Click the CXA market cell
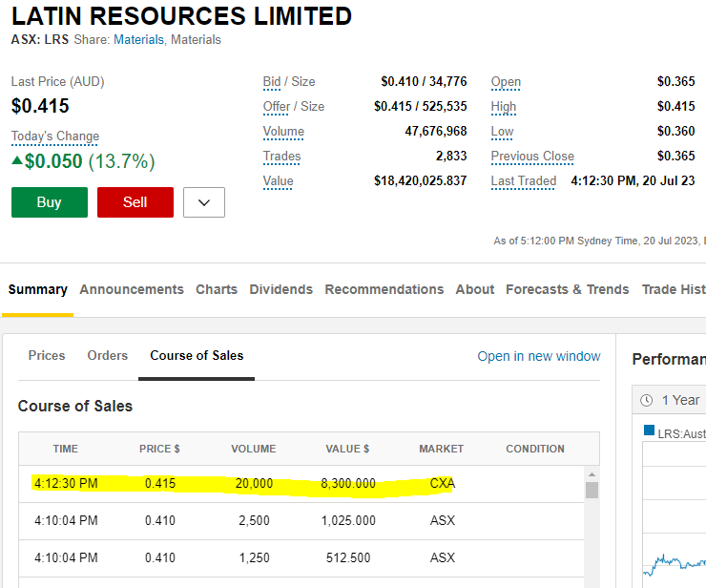Image resolution: width=706 pixels, height=588 pixels. 443,483
